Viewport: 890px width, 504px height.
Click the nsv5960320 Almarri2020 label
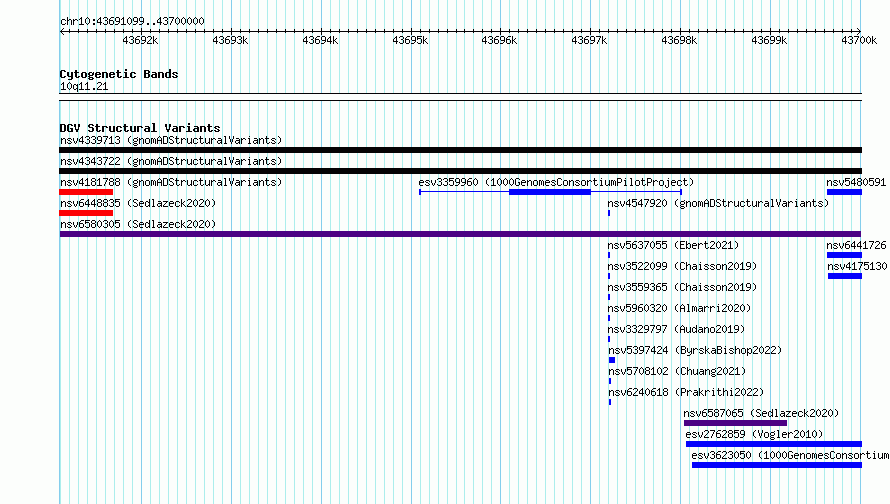[x=679, y=308]
